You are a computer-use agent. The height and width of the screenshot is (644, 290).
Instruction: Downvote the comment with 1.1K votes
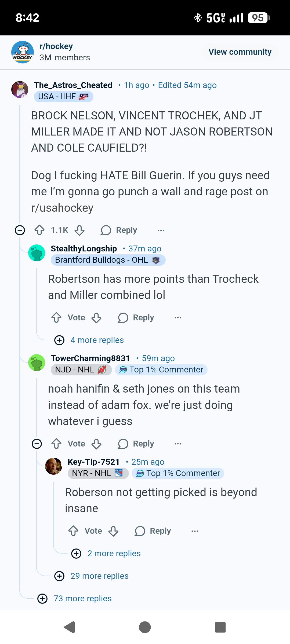tap(79, 230)
